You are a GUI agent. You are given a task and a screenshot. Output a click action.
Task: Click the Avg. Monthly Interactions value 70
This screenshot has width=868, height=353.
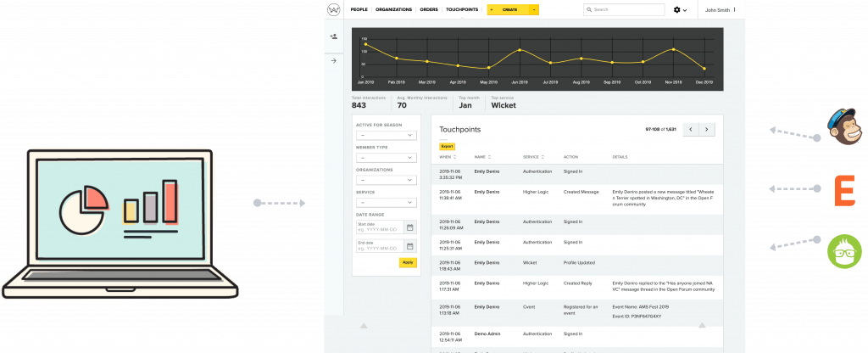402,105
